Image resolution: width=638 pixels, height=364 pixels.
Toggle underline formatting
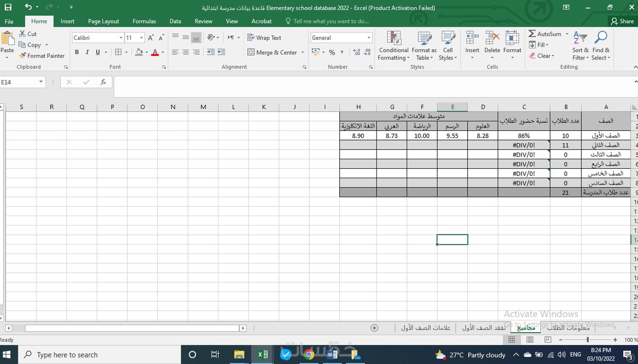pyautogui.click(x=98, y=52)
